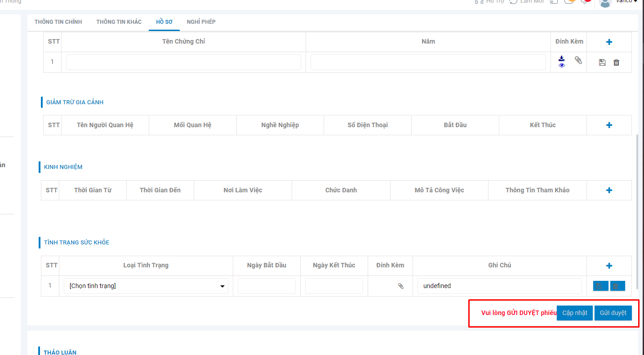Image resolution: width=644 pixels, height=355 pixels.
Task: Open the Nghỉ Phép tab
Action: (201, 22)
